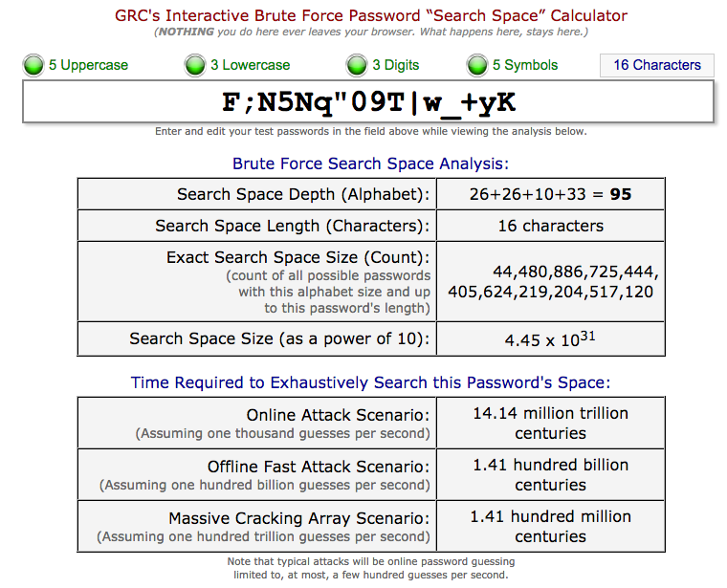Click the '16 characters' table value

click(x=551, y=226)
